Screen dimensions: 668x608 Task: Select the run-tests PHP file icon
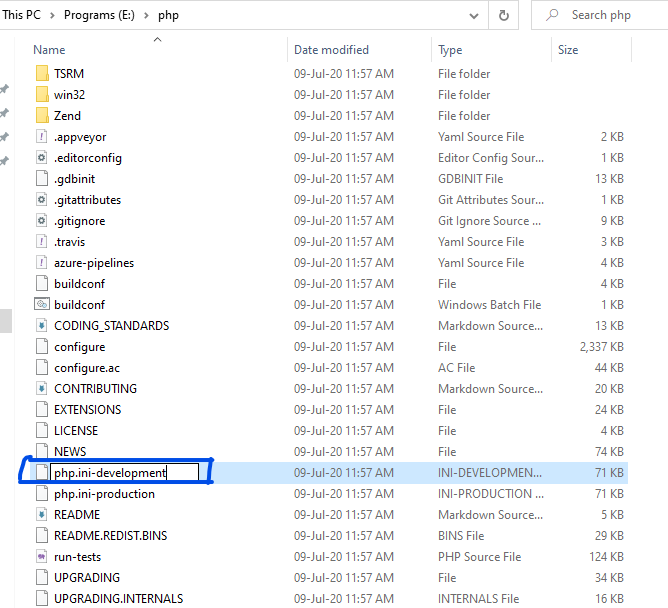click(x=42, y=556)
